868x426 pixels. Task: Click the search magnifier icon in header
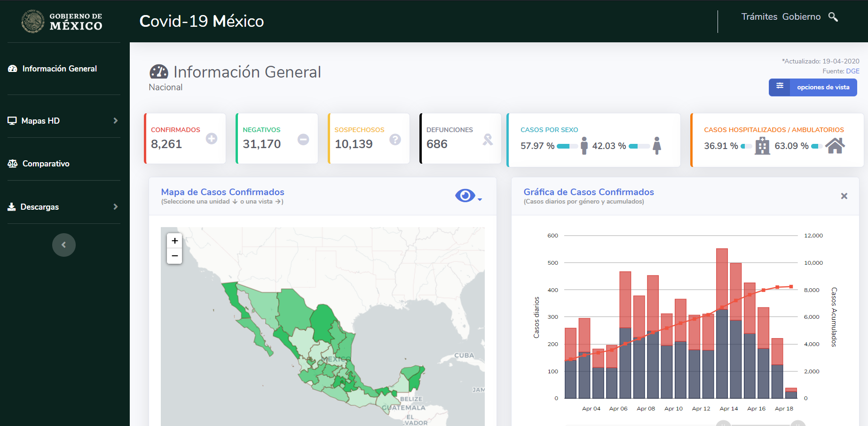(x=833, y=17)
